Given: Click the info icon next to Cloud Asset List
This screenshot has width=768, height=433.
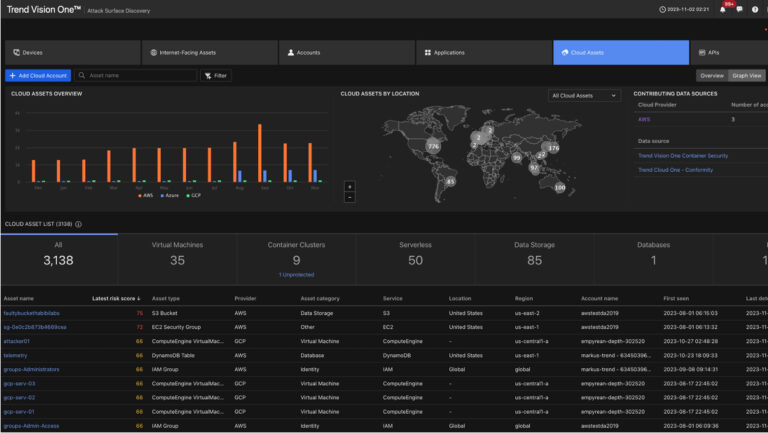Looking at the screenshot, I should [78, 224].
